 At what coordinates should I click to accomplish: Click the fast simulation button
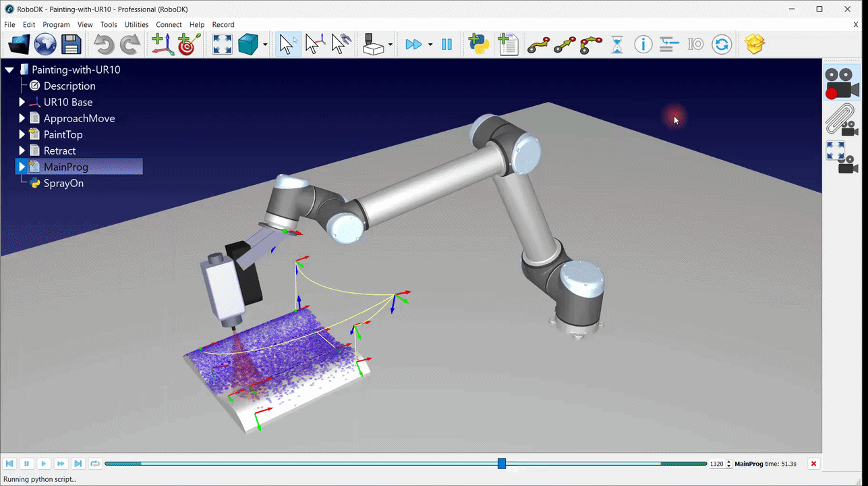tap(413, 45)
